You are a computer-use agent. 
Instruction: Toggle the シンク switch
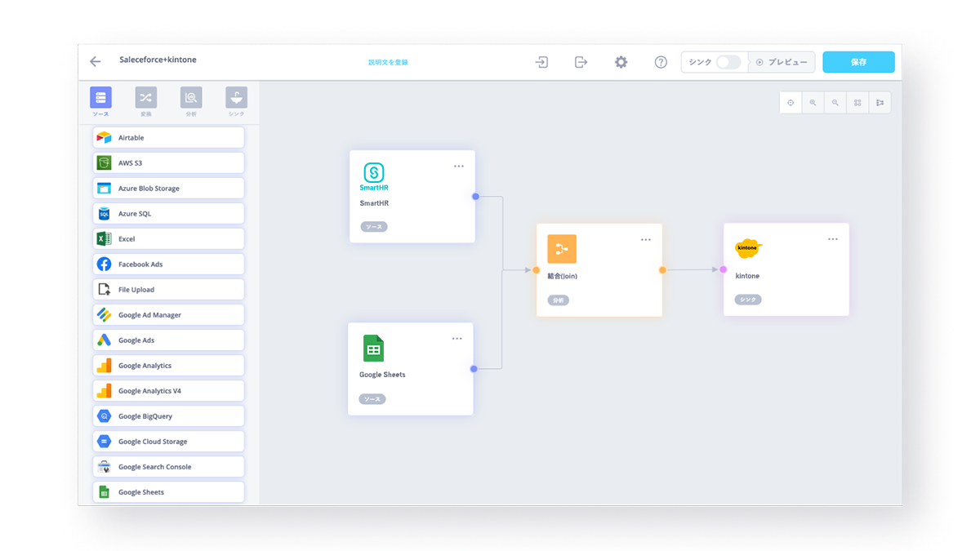[728, 62]
